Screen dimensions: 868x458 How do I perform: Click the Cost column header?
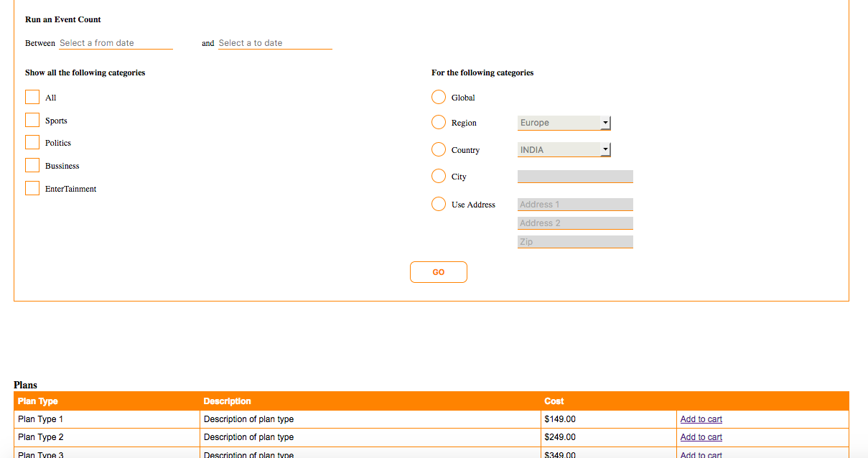[x=609, y=401]
